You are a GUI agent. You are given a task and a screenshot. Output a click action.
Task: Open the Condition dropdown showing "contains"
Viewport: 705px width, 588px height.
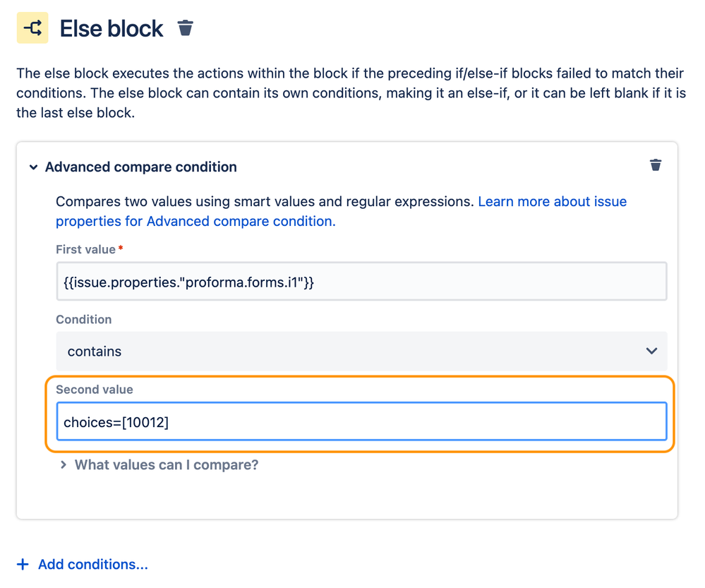(353, 352)
